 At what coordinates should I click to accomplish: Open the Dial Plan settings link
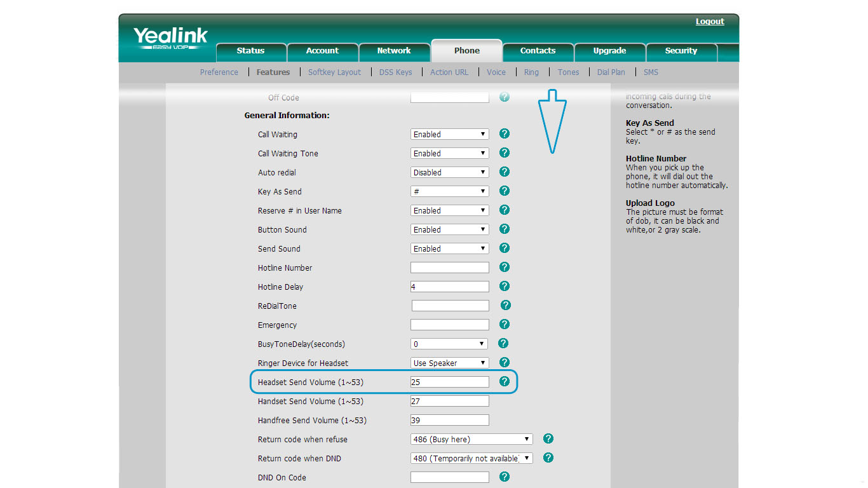click(x=611, y=72)
